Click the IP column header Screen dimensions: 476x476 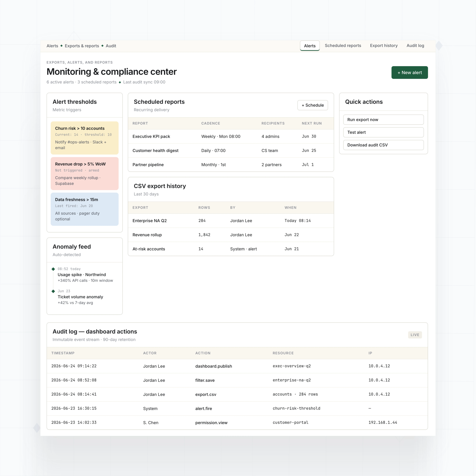pos(370,353)
